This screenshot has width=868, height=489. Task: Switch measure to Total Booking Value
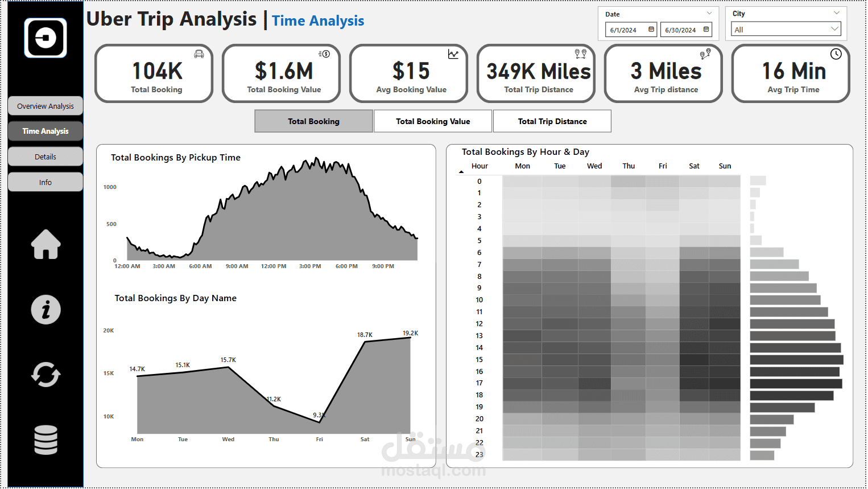tap(433, 121)
